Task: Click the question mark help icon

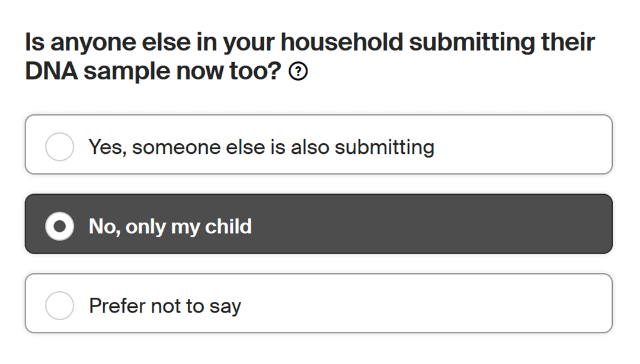Action: tap(298, 72)
